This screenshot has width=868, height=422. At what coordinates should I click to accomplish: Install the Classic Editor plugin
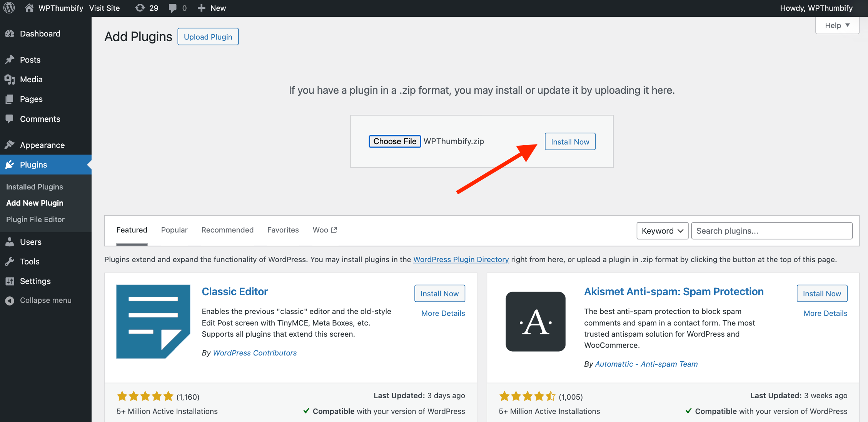coord(439,294)
